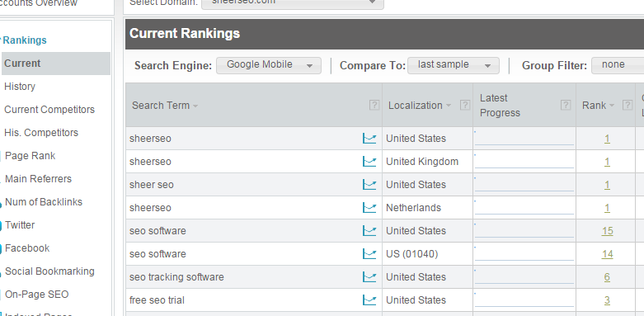Viewport: 644px width, 316px height.
Task: Click help icon in Search Term column header
Action: pyautogui.click(x=374, y=106)
